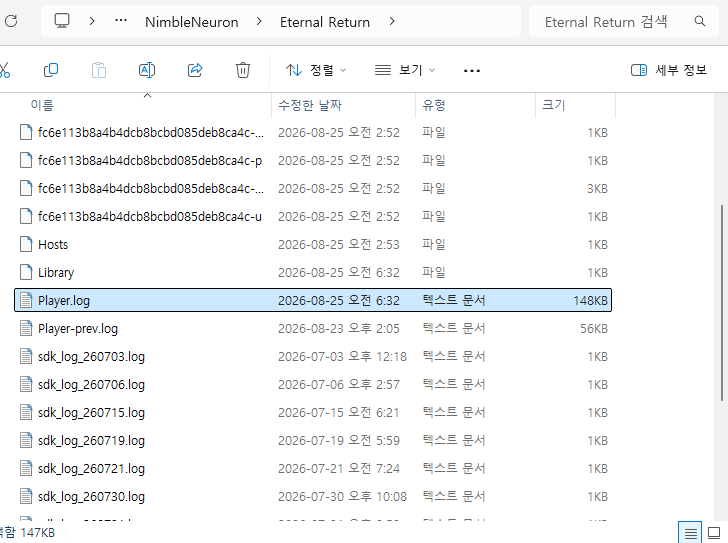Click the vertical scrollbar thumb

tap(722, 303)
